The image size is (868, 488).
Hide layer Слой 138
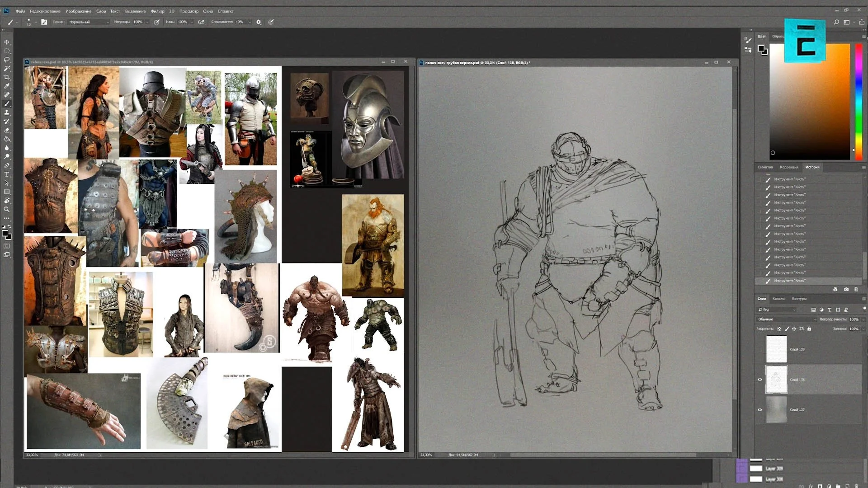coord(759,380)
